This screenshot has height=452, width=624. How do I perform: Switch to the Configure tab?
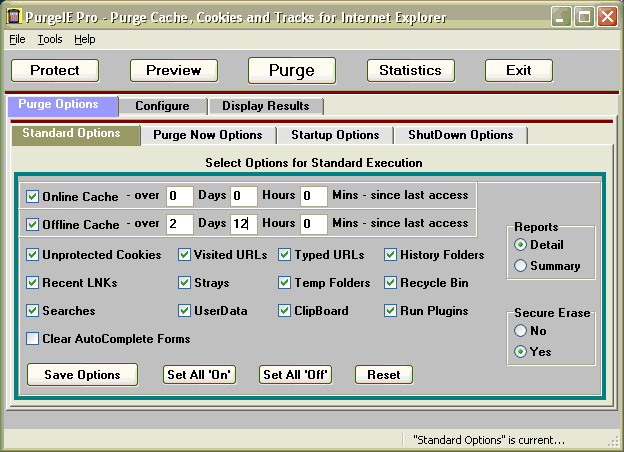point(162,106)
